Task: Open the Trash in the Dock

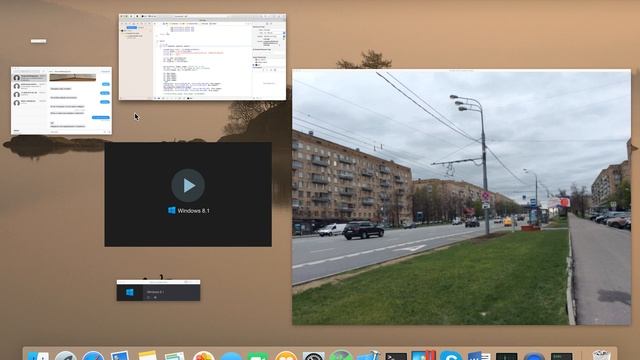Action: pos(601,356)
